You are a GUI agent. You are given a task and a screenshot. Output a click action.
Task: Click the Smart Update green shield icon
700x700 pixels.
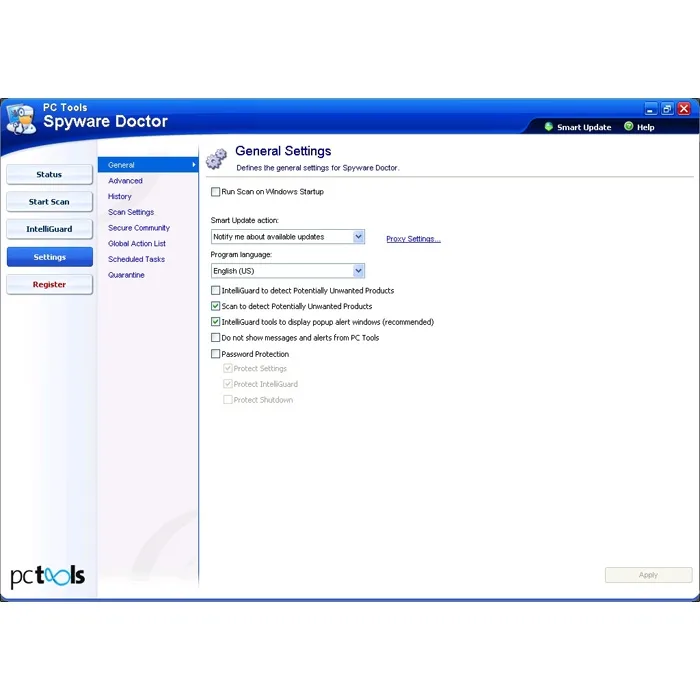[549, 127]
